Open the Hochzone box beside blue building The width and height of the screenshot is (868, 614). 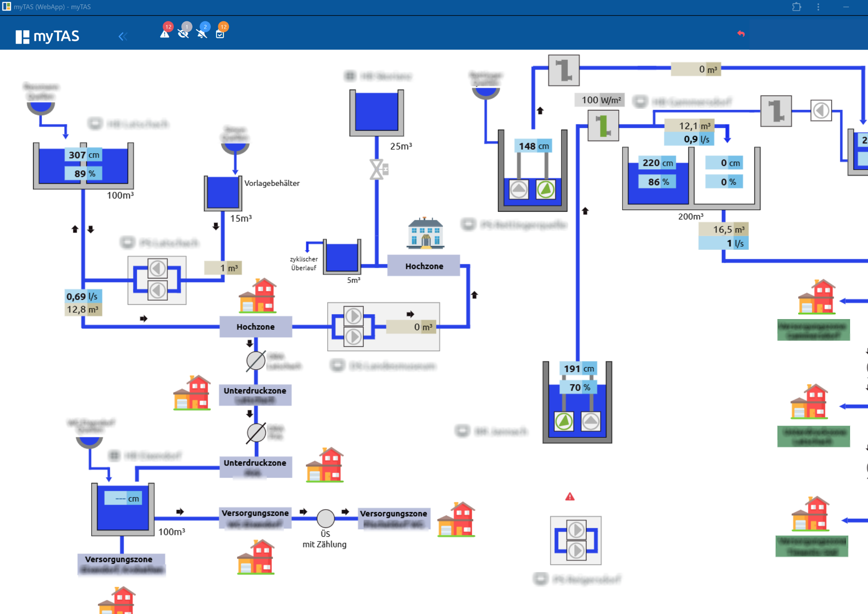pyautogui.click(x=423, y=266)
